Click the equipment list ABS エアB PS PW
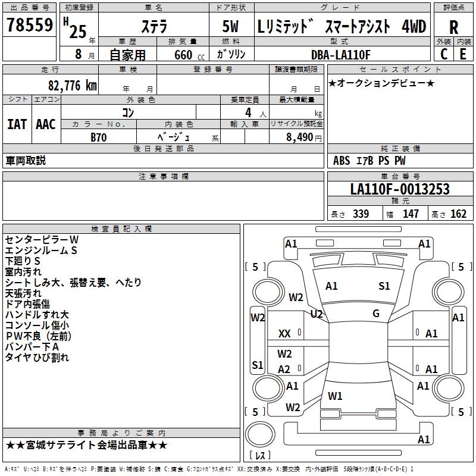476x476 pixels. tap(369, 160)
